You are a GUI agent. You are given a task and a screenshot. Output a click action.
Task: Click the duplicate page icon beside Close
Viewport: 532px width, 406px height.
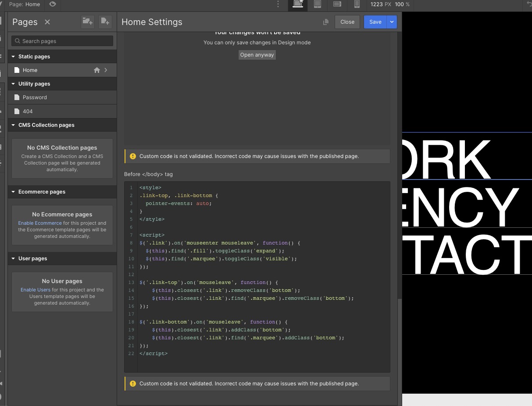326,22
